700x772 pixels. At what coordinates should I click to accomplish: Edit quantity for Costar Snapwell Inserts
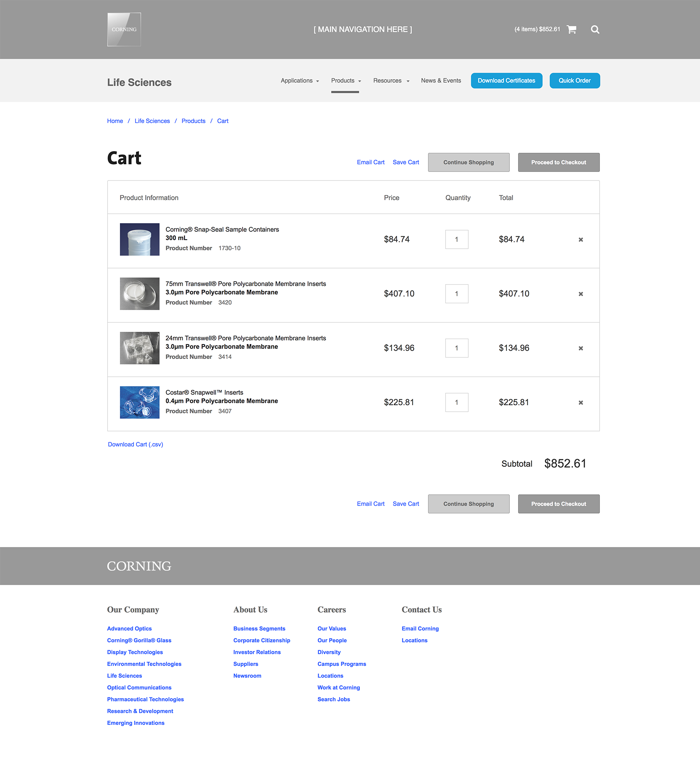click(457, 402)
